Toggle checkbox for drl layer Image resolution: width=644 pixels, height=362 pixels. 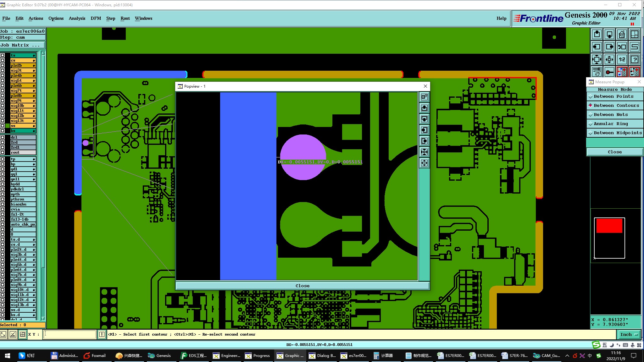[x=3, y=137]
